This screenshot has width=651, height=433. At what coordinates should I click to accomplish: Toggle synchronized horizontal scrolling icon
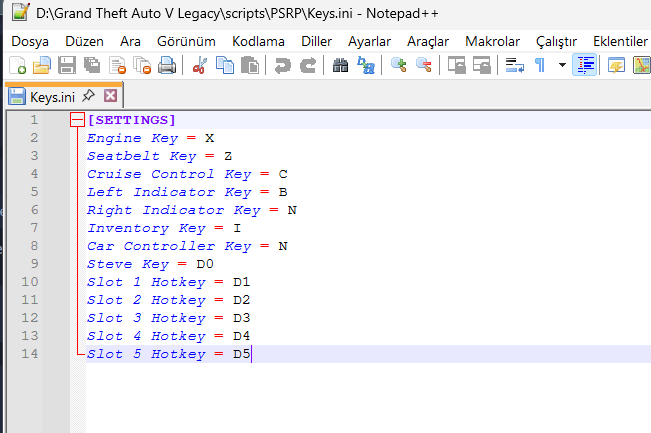pos(482,65)
